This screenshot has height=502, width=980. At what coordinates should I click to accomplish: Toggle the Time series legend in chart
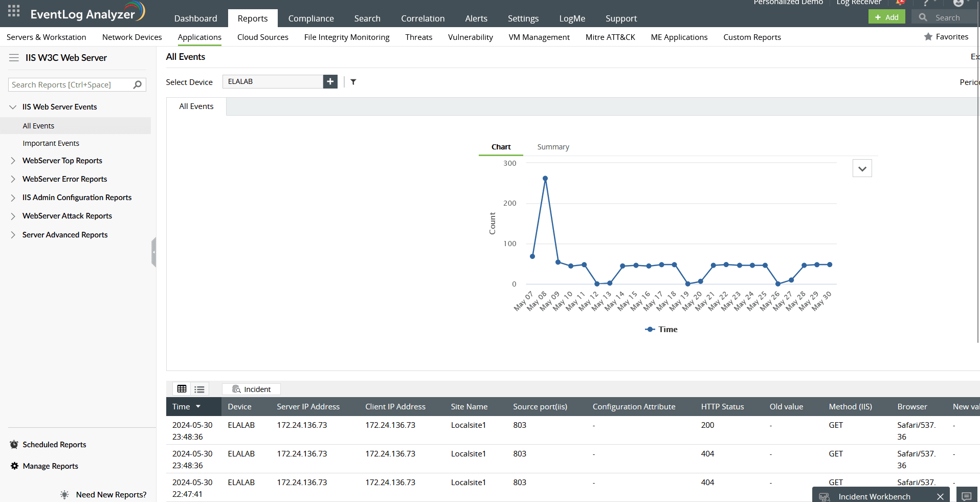point(661,330)
